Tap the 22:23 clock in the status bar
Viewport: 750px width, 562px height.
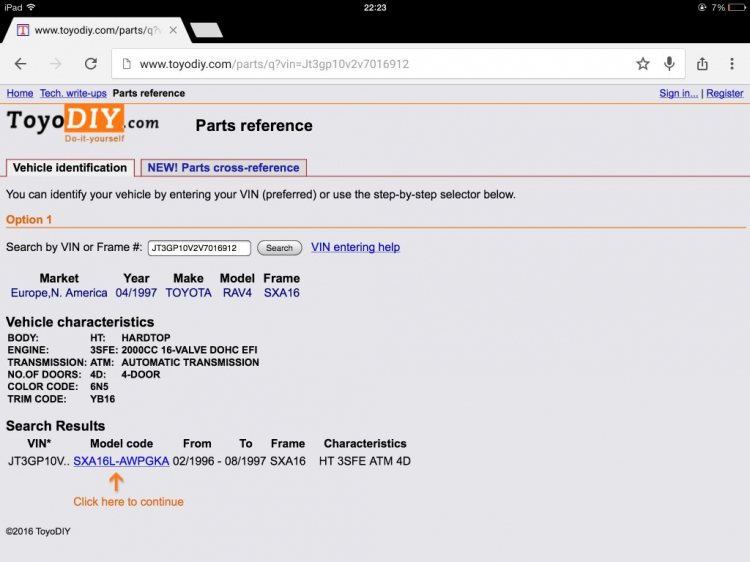coord(375,8)
